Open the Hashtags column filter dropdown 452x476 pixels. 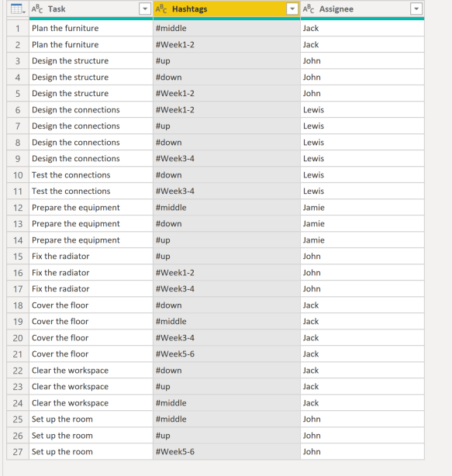[x=292, y=9]
